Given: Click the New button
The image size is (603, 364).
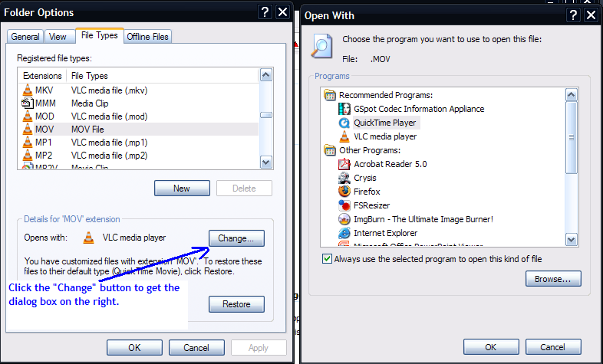Looking at the screenshot, I should [182, 189].
